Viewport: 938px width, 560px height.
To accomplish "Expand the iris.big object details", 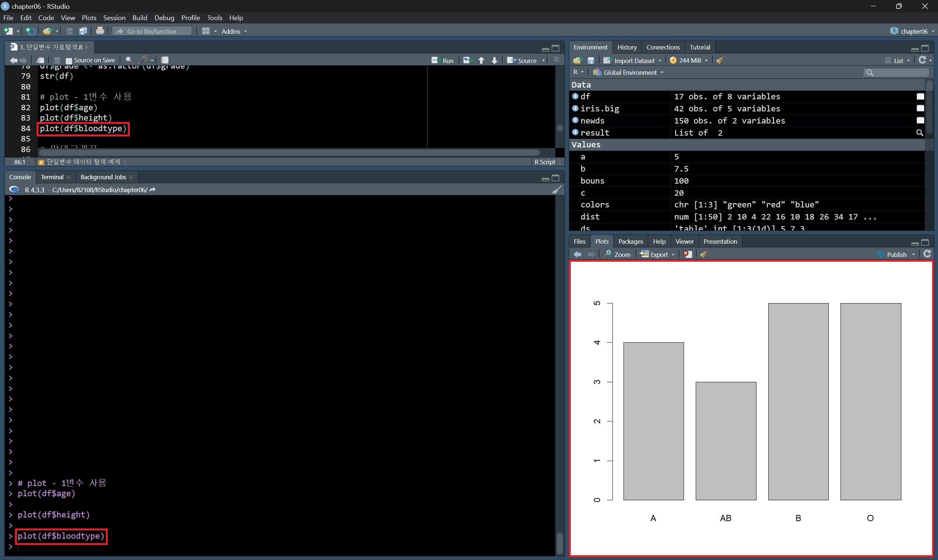I will tap(575, 109).
